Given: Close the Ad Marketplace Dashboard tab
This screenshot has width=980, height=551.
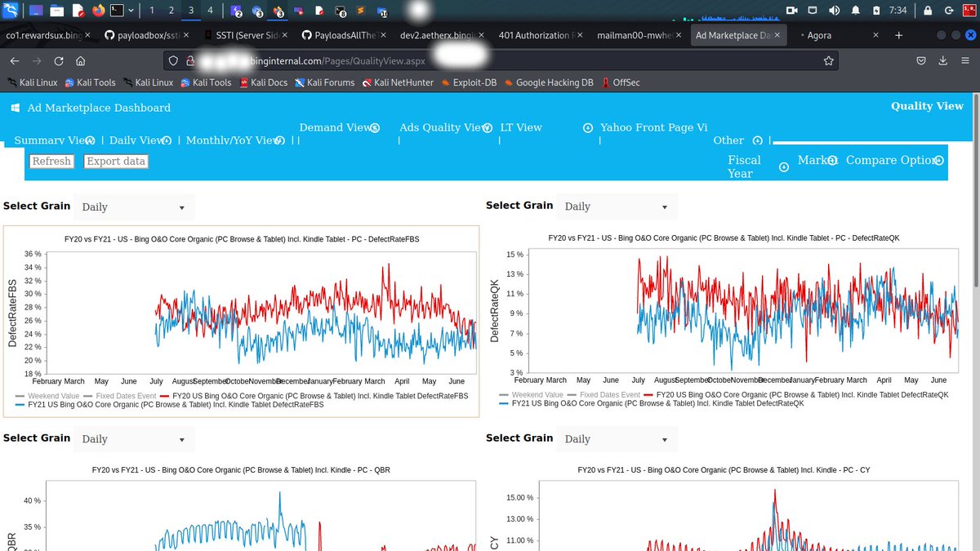Looking at the screenshot, I should (x=777, y=35).
